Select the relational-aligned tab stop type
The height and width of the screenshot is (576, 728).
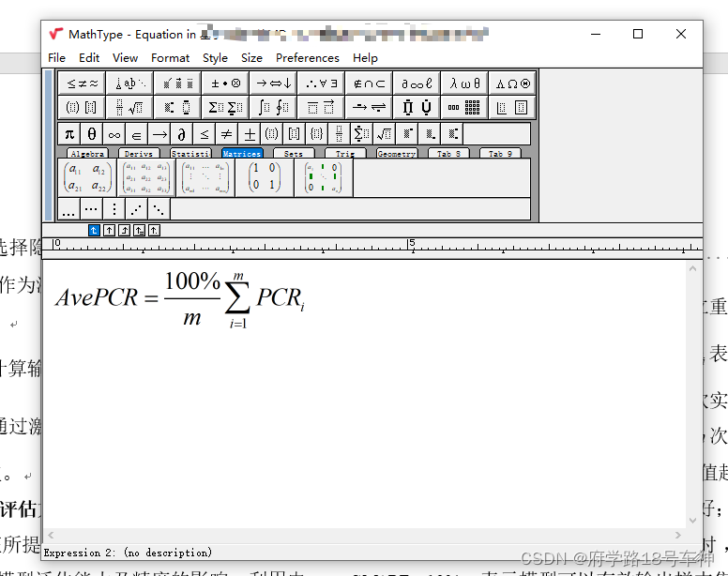[139, 230]
